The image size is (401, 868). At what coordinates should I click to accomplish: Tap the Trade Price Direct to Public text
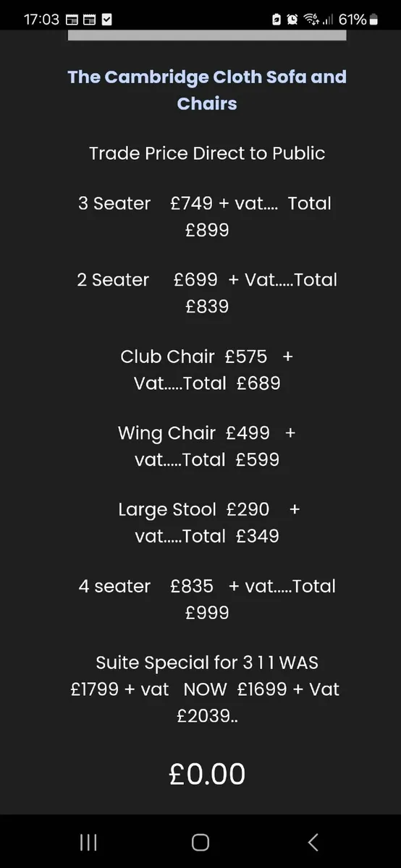207,153
